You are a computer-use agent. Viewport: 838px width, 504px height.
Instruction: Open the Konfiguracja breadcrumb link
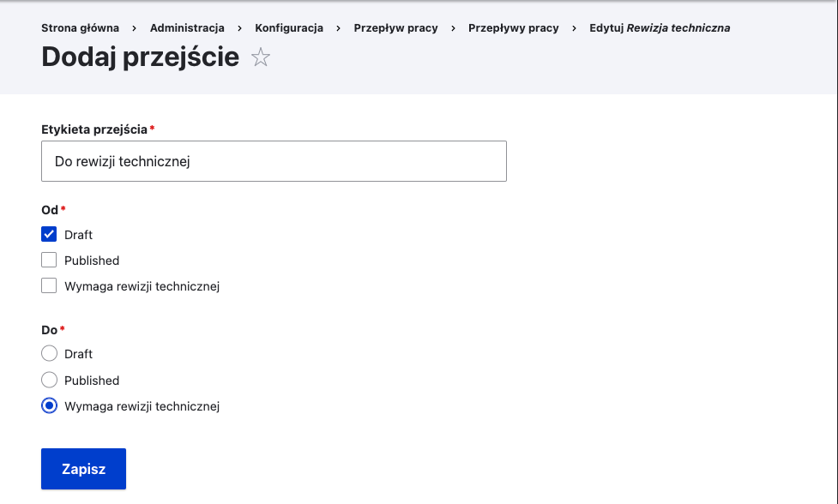coord(289,27)
